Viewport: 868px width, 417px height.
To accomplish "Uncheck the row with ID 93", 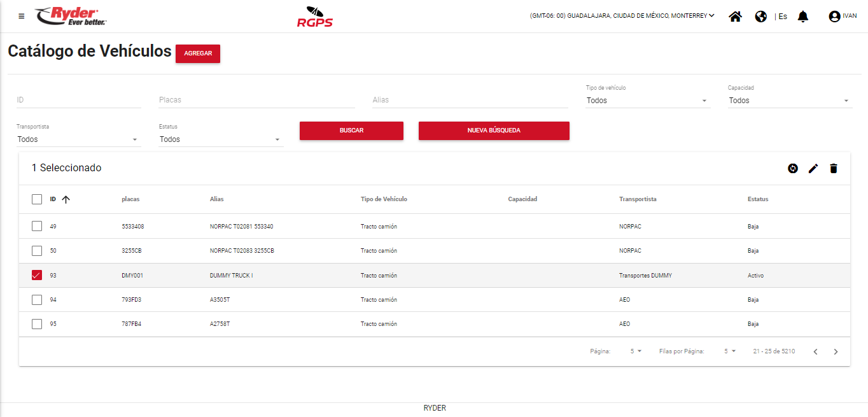I will tap(37, 276).
